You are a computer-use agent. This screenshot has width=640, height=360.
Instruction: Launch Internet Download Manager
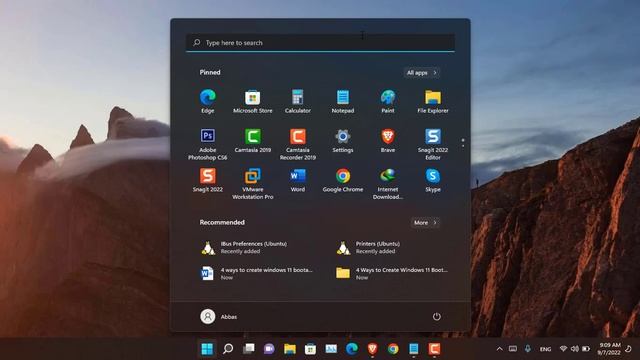pyautogui.click(x=388, y=183)
